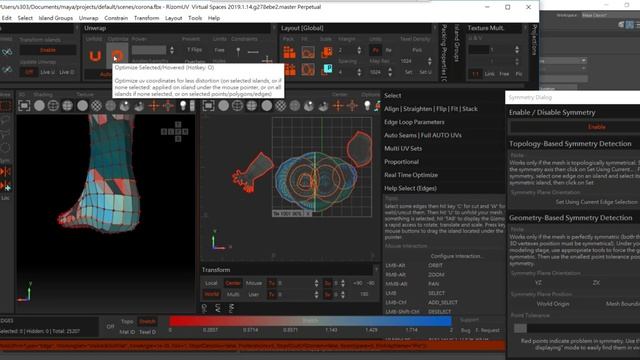Click the top Scale icon in Layout panel
The image size is (640, 360).
327,52
